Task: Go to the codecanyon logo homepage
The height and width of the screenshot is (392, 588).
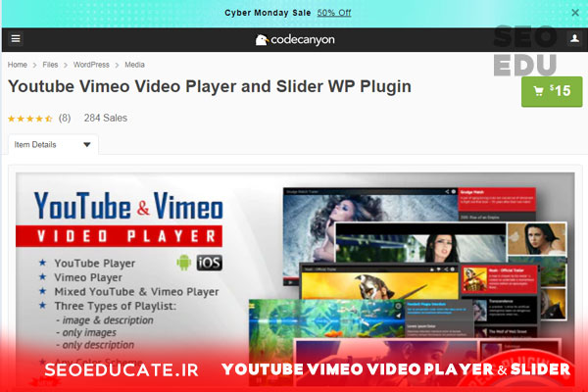Action: (x=295, y=39)
